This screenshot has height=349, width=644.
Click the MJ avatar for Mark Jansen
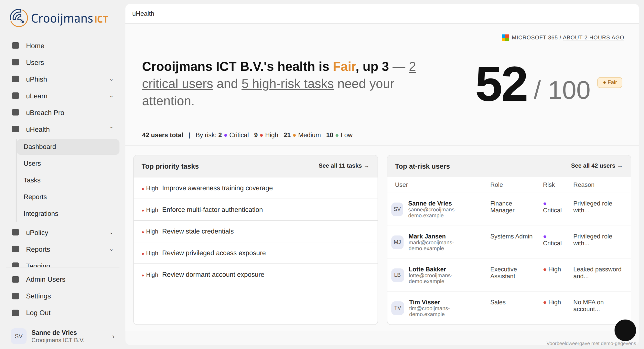click(x=397, y=242)
